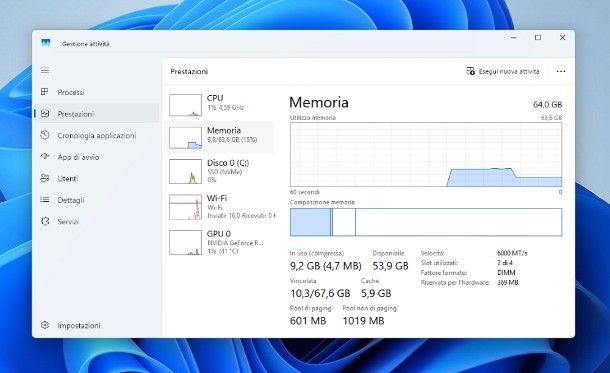Click the 64,0 GB total memory value
The width and height of the screenshot is (610, 373).
coord(547,104)
